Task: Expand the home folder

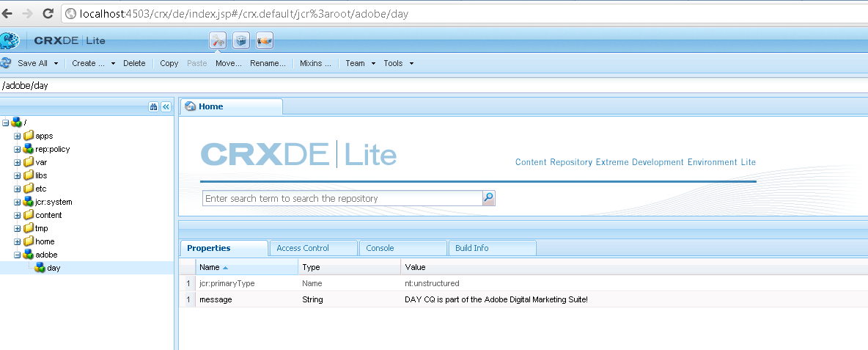Action: pos(17,242)
